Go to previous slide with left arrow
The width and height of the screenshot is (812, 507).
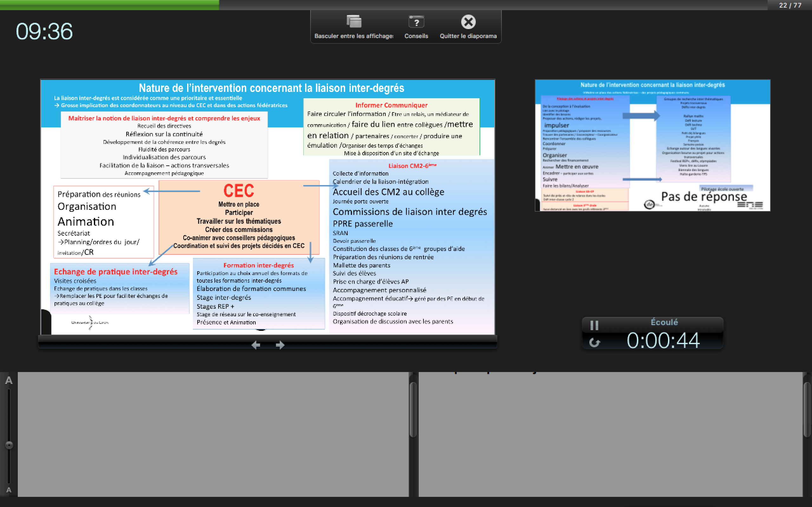pyautogui.click(x=256, y=345)
